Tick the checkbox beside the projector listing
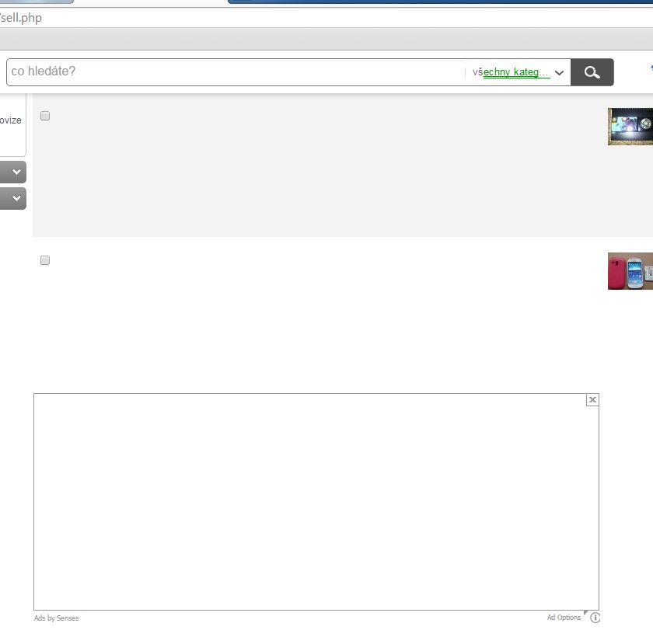The width and height of the screenshot is (653, 644). [45, 116]
